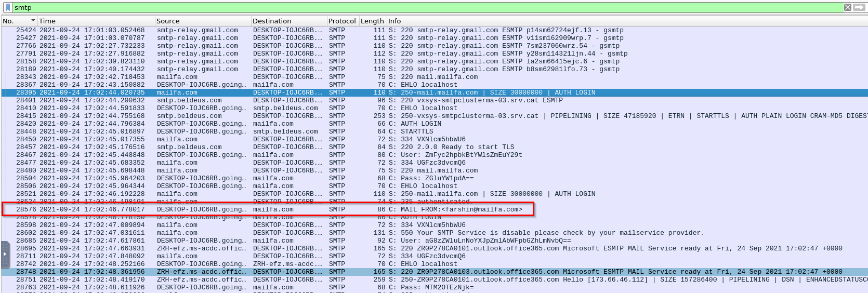868x293 pixels.
Task: Click the Length column header
Action: pyautogui.click(x=372, y=21)
